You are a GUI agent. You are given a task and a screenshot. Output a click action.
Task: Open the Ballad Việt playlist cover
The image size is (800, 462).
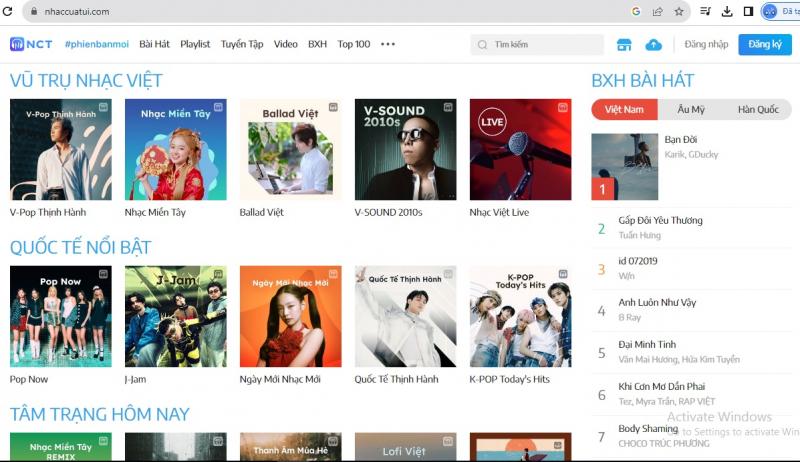coord(290,149)
